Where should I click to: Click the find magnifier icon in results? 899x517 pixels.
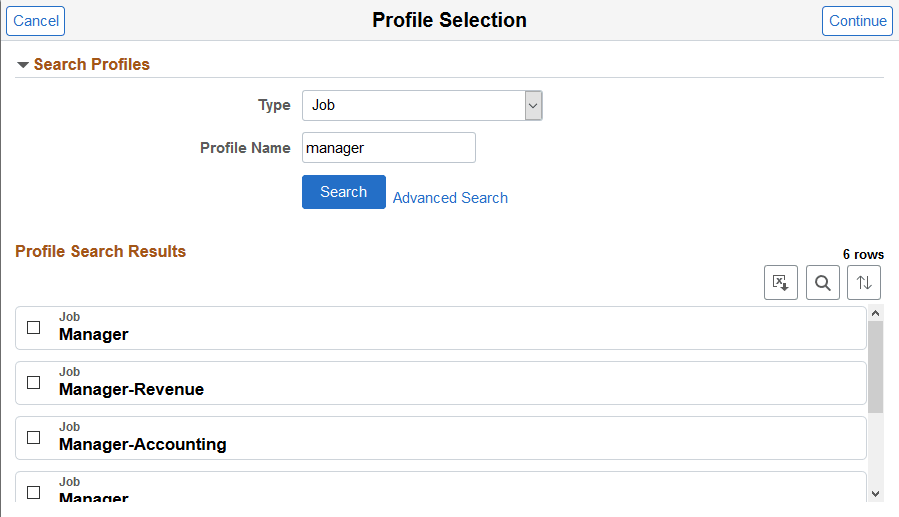822,282
